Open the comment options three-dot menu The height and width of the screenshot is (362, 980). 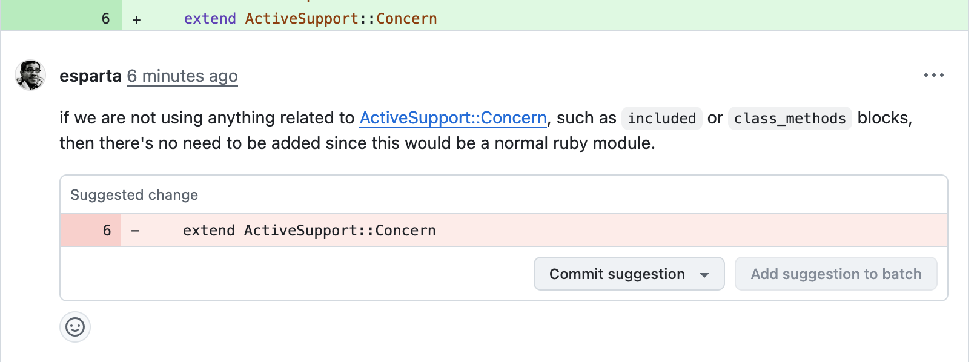[933, 76]
